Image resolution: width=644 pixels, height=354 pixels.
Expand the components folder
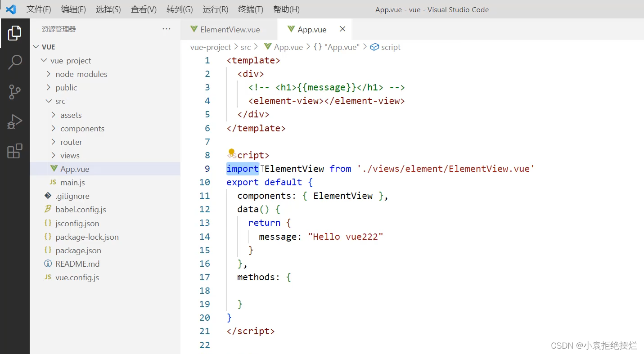tap(54, 128)
